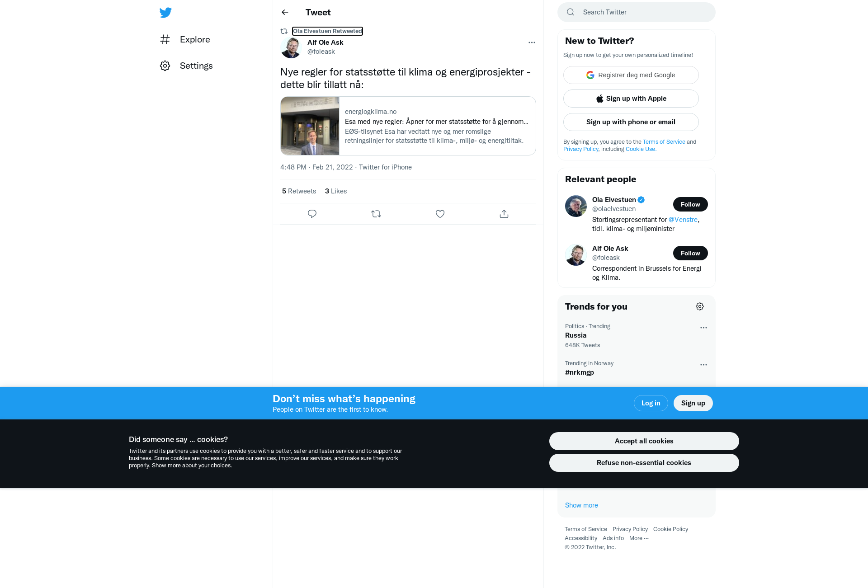Screen dimensions: 868x588
Task: Expand more options for #nrkmgp trend
Action: pos(703,365)
